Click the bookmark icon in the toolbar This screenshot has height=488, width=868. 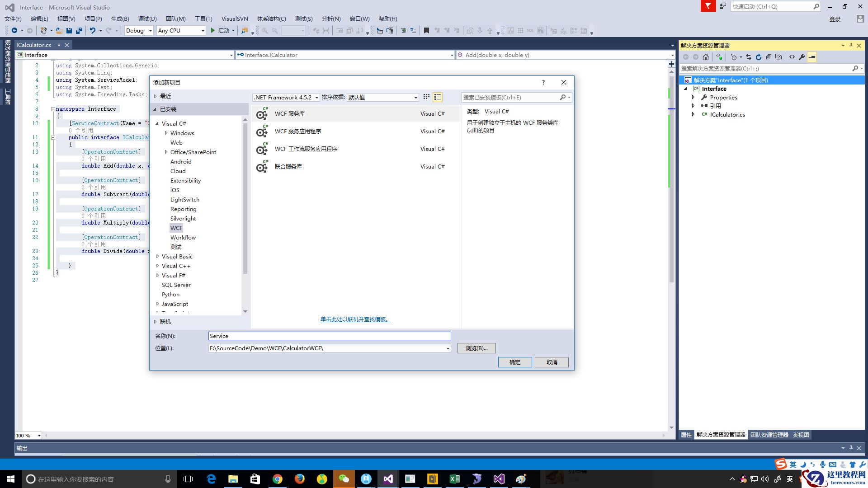426,31
